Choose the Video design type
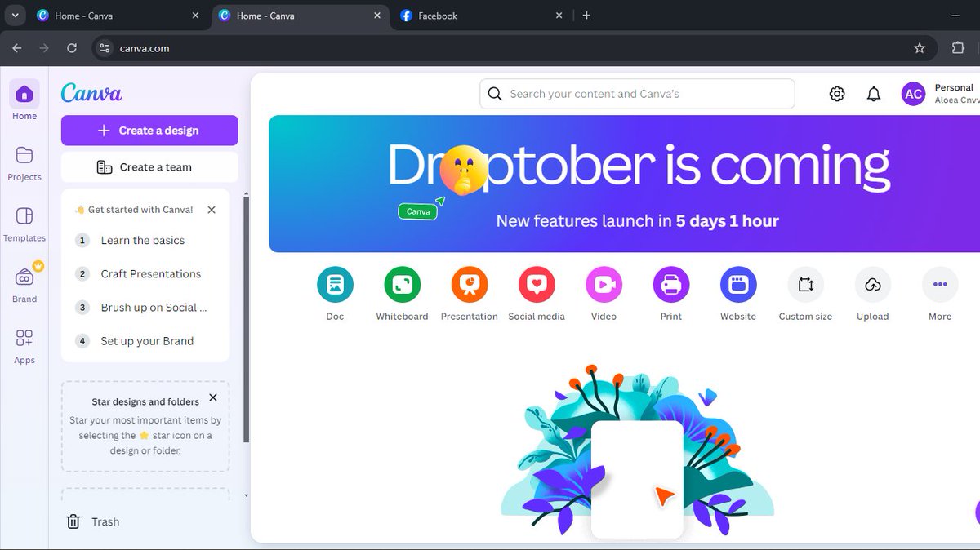The width and height of the screenshot is (980, 550). tap(604, 285)
